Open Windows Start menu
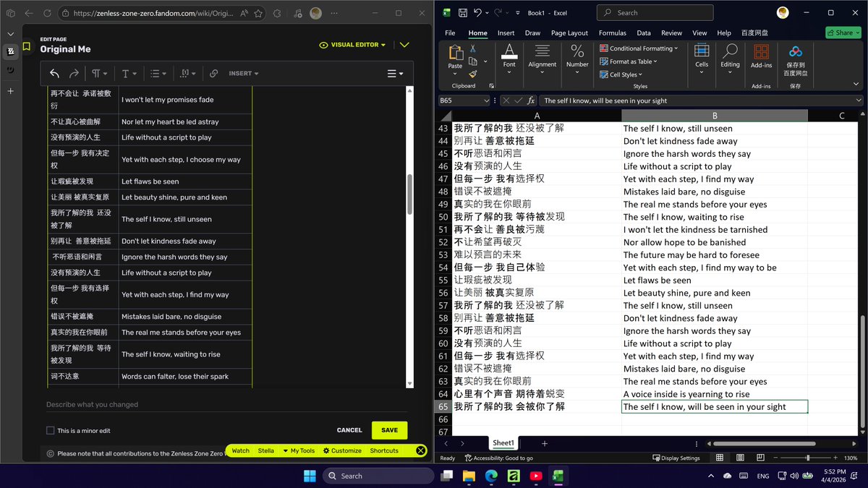Screen dimensions: 868x488 [x=310, y=476]
